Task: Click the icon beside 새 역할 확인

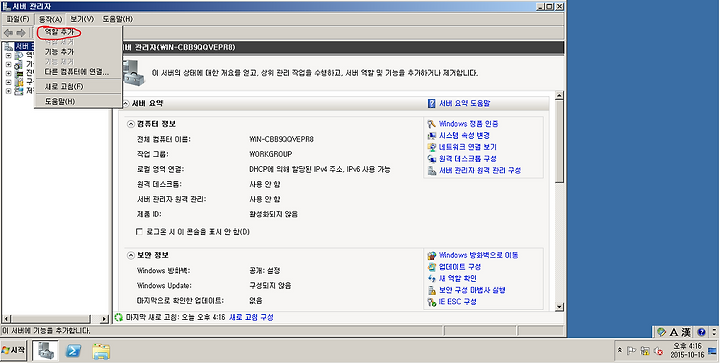Action: (432, 279)
